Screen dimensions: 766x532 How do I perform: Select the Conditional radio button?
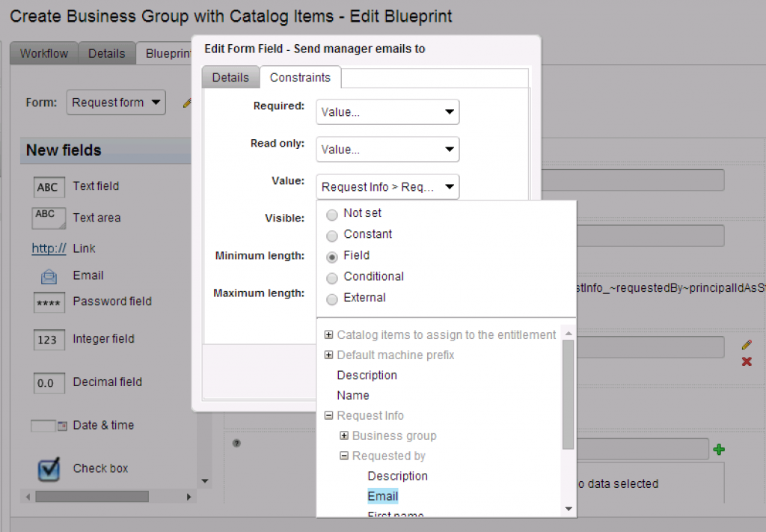pyautogui.click(x=332, y=278)
